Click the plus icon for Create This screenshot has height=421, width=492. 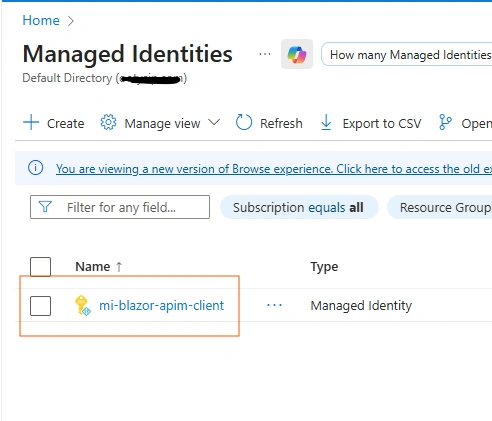31,122
